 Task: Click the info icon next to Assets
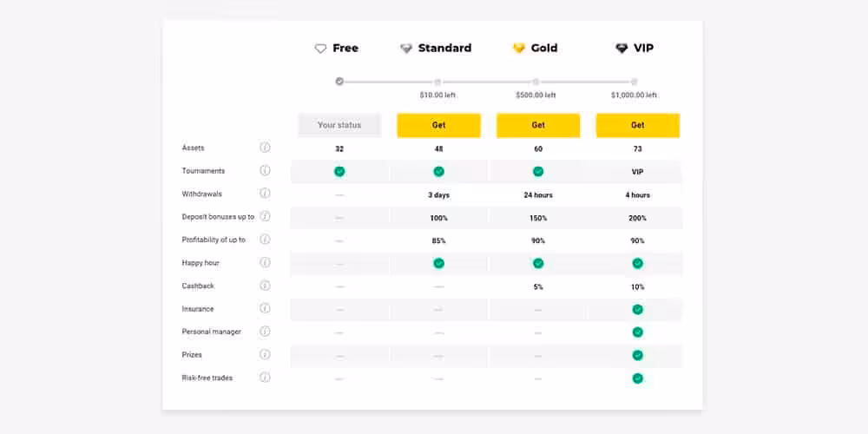click(x=265, y=148)
